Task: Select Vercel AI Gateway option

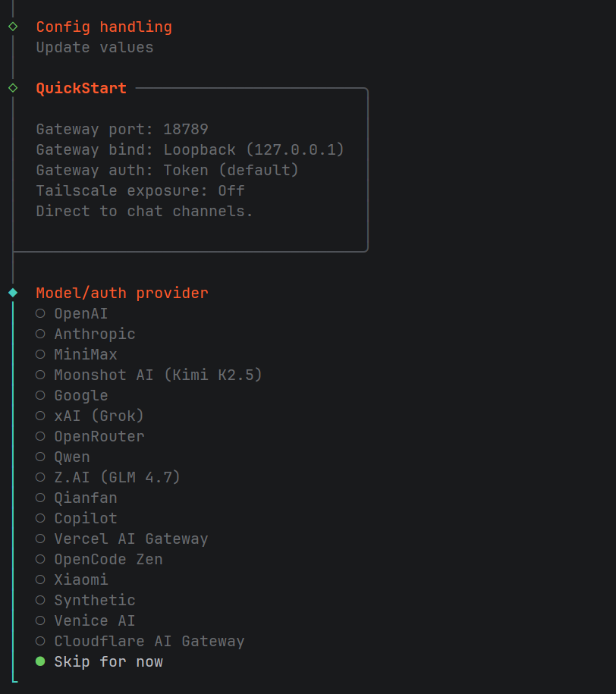Action: point(122,539)
